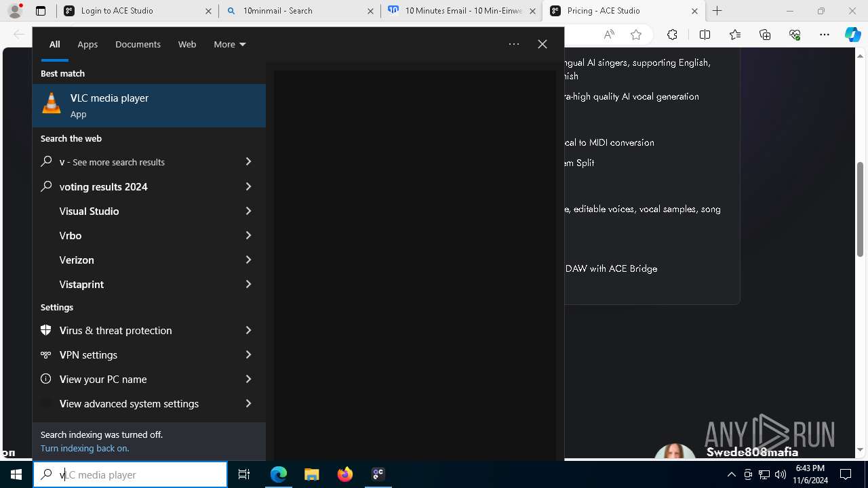
Task: Select the Visual Studio web suggestion
Action: [x=132, y=211]
